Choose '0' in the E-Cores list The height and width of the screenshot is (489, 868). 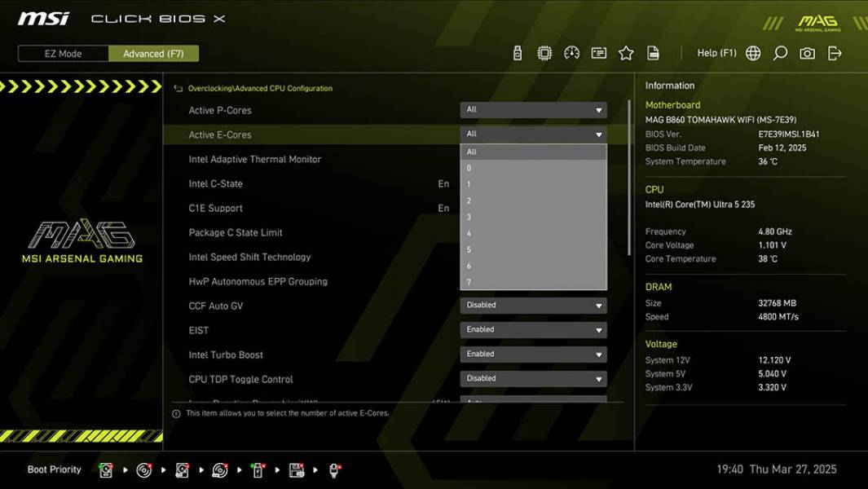533,168
